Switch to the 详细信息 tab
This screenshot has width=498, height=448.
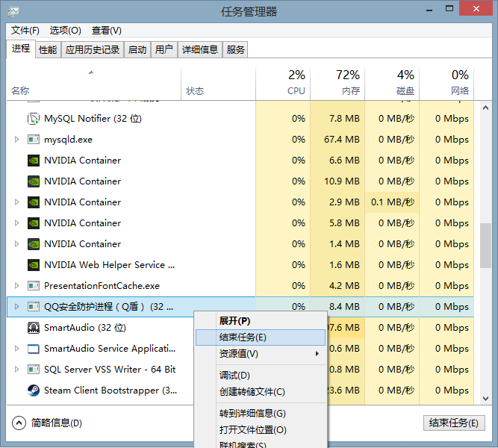[x=200, y=50]
